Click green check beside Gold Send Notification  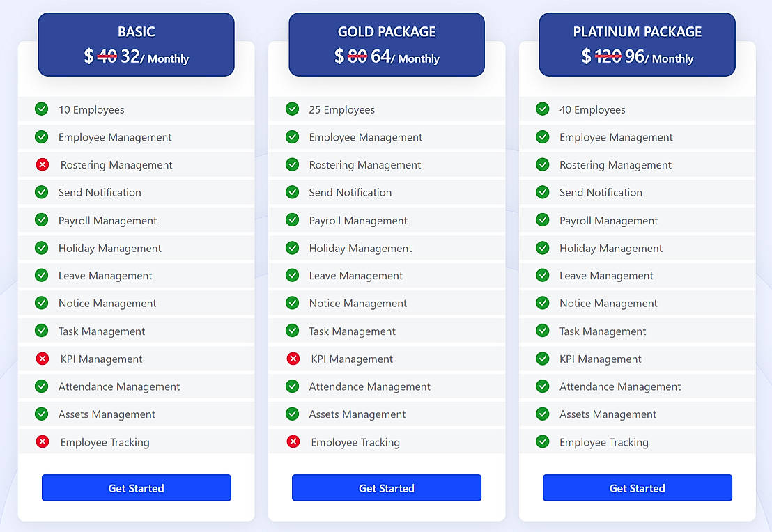[x=293, y=192]
